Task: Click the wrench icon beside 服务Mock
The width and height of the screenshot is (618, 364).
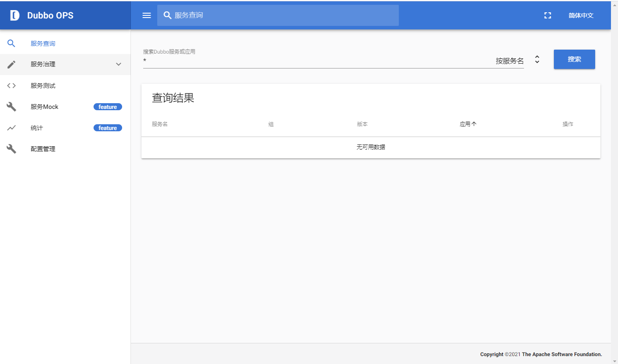Action: (x=11, y=107)
